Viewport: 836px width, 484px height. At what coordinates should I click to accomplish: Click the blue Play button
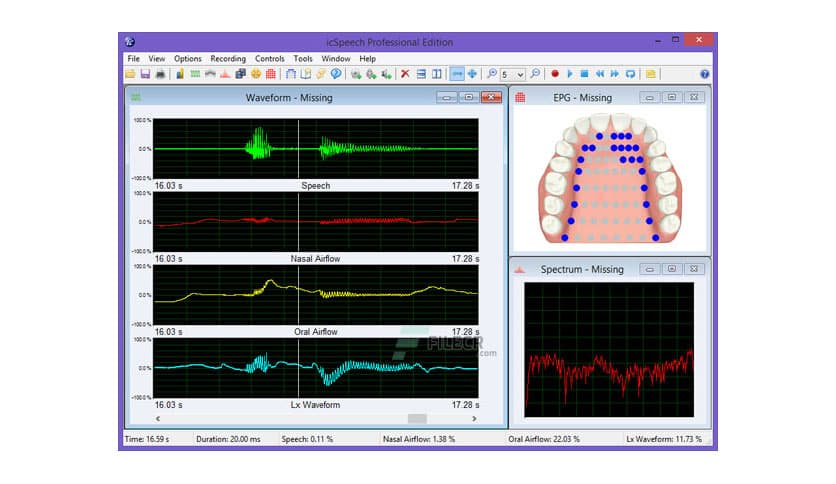[569, 74]
